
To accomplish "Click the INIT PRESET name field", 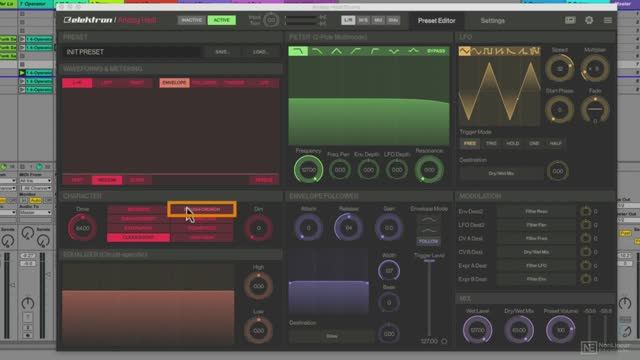I will (131, 52).
